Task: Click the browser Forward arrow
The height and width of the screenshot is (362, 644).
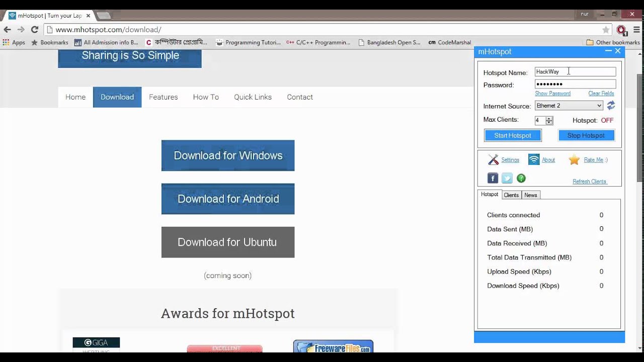Action: [x=21, y=30]
